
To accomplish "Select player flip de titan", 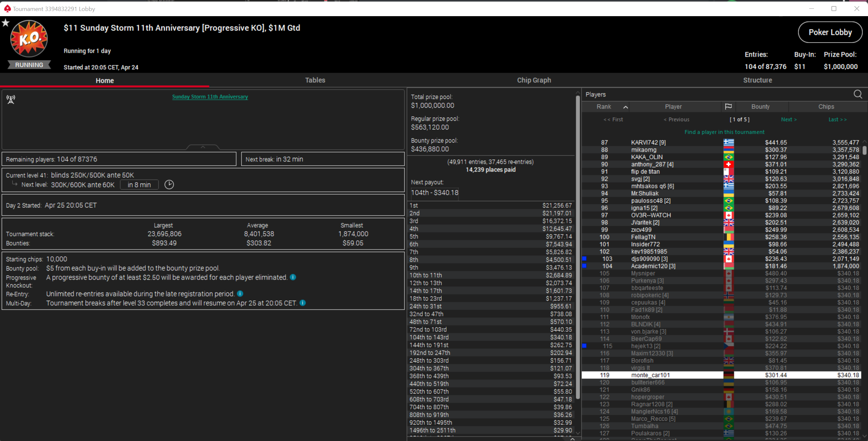I will [x=722, y=172].
